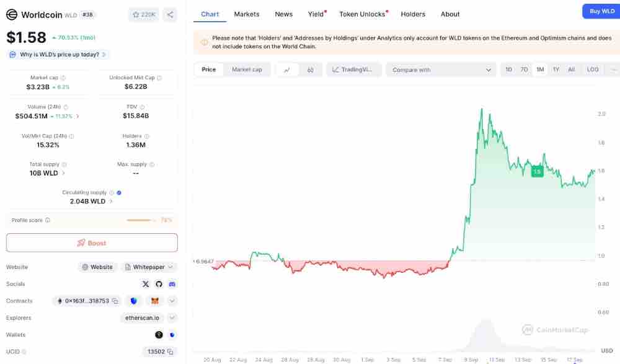Switch to the Chart tab

click(x=210, y=14)
